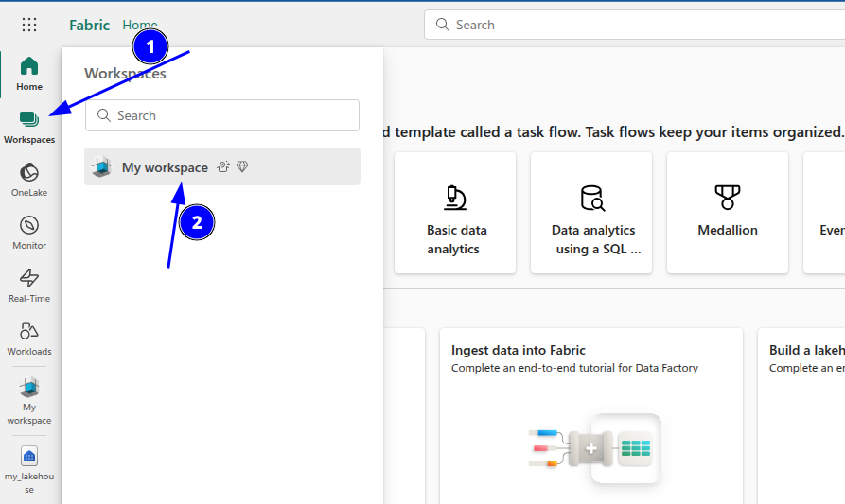Click the My workspace cube icon in list
The width and height of the screenshot is (845, 504).
pyautogui.click(x=101, y=167)
